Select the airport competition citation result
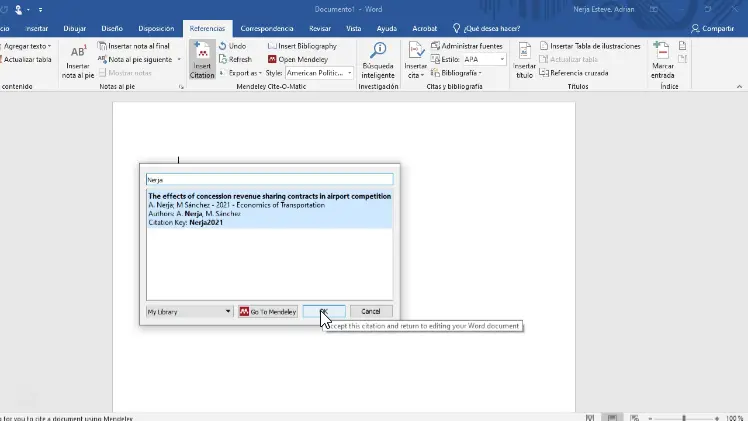This screenshot has width=748, height=421. click(x=270, y=209)
